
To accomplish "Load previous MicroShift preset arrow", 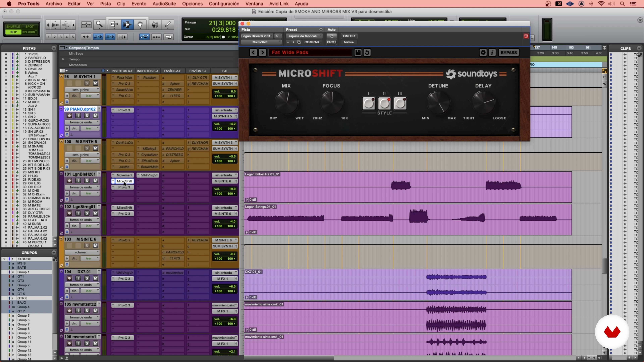I will tap(253, 52).
